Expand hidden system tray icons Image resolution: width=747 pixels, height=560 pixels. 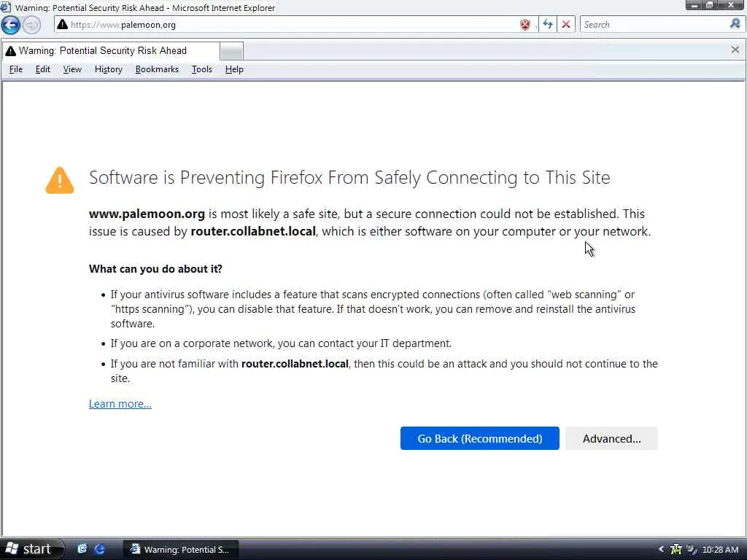click(x=662, y=549)
